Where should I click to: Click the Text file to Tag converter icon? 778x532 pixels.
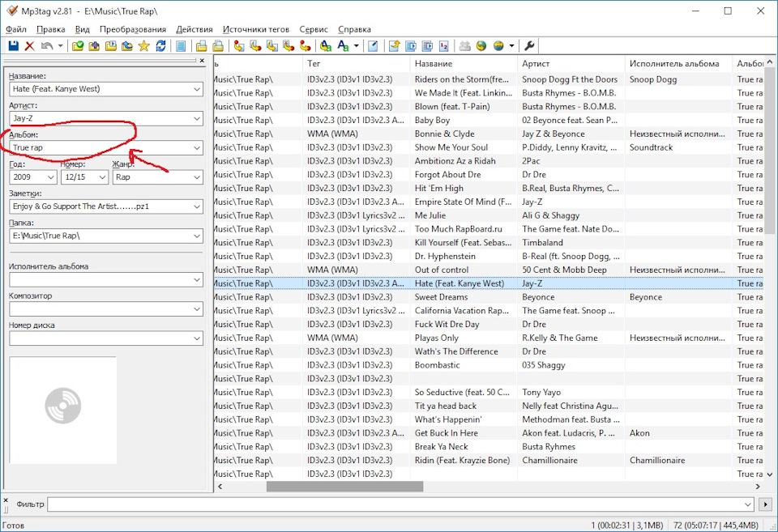[x=289, y=46]
